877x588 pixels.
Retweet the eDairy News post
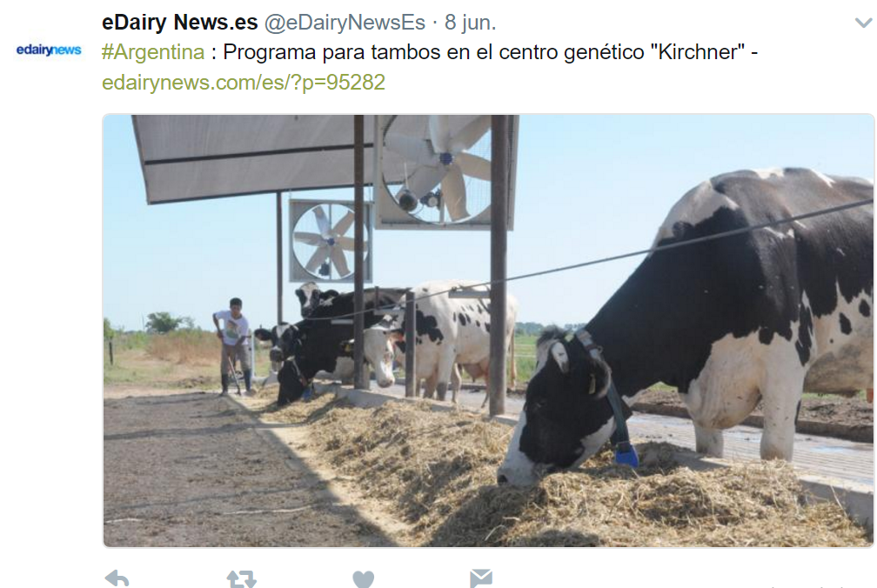tap(241, 578)
